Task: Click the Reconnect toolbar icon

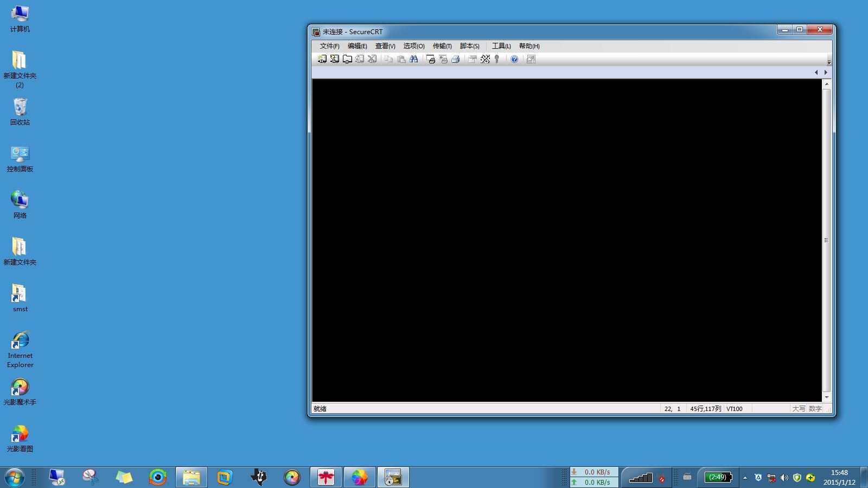Action: click(x=360, y=59)
